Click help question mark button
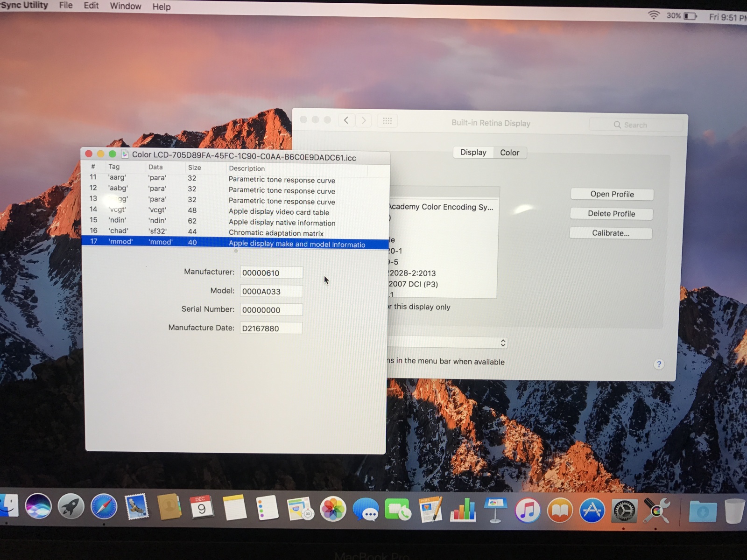 [x=659, y=364]
